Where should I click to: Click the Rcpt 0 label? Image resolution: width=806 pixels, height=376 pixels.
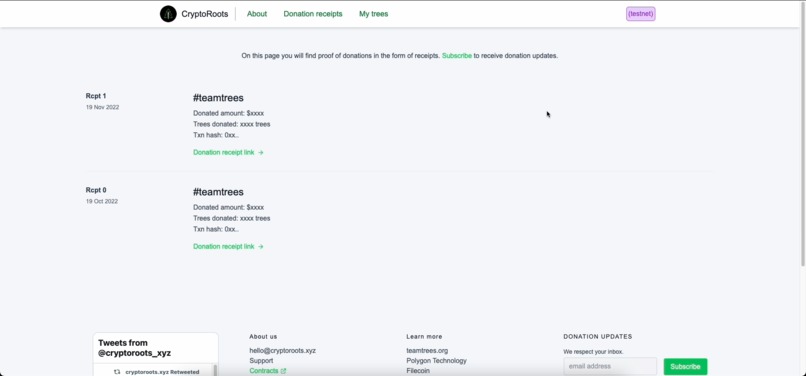pos(96,190)
